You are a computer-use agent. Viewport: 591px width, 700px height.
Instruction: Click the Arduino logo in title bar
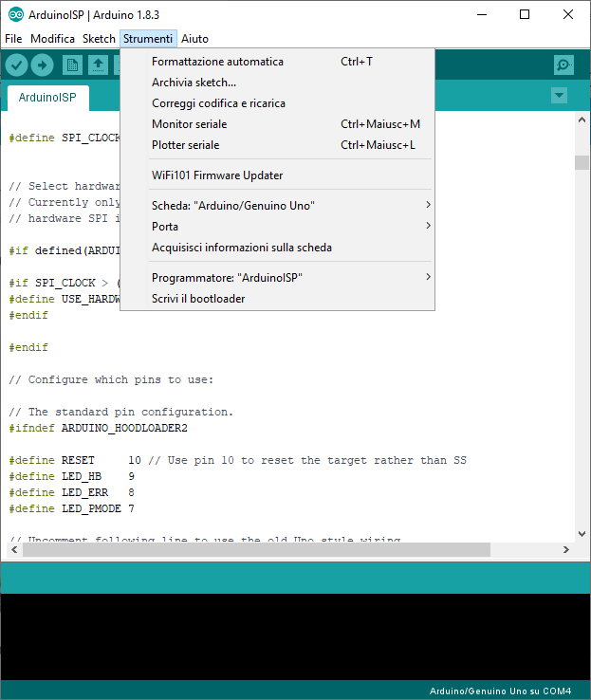coord(16,15)
